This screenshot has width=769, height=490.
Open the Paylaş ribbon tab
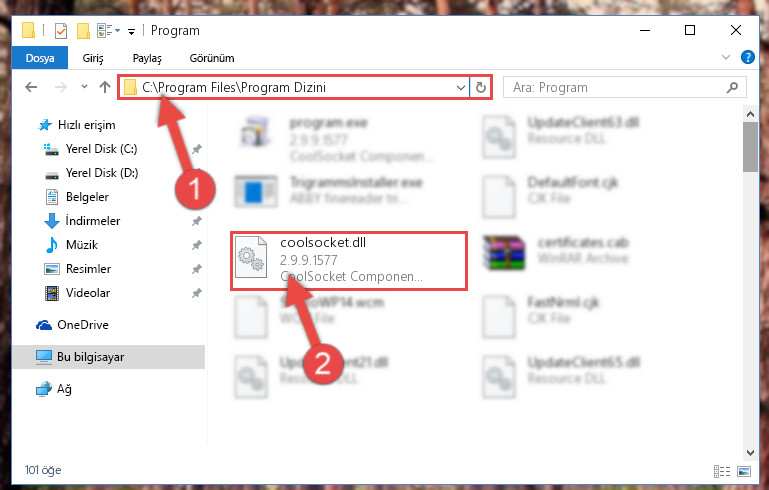147,58
